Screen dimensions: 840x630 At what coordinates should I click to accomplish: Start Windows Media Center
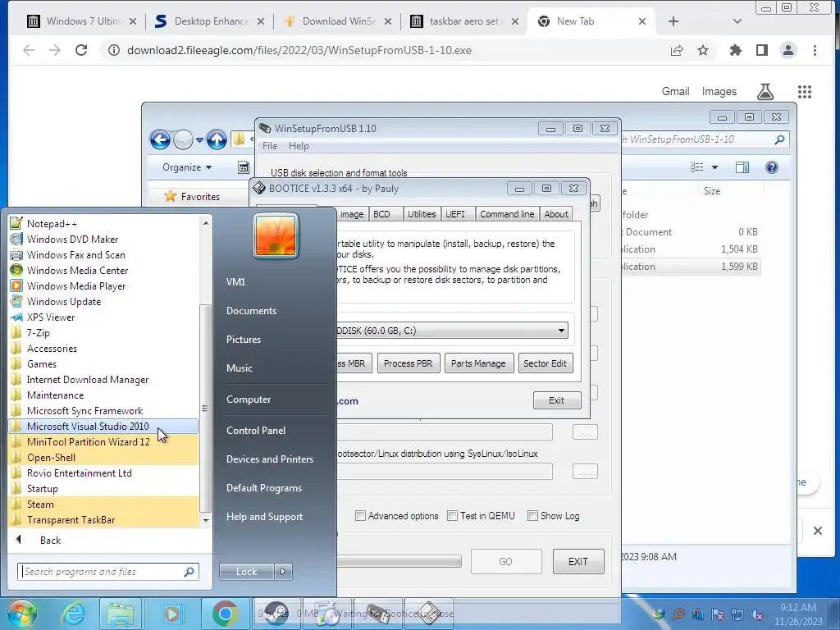77,271
